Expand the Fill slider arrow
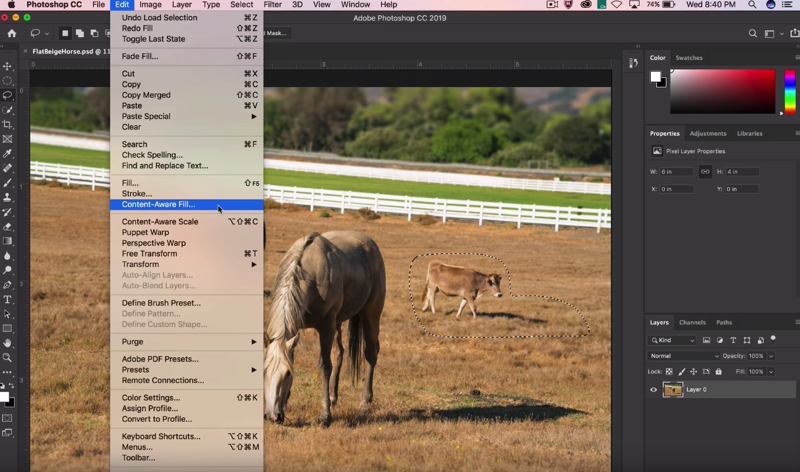Screen dimensions: 800x472 click(x=771, y=372)
